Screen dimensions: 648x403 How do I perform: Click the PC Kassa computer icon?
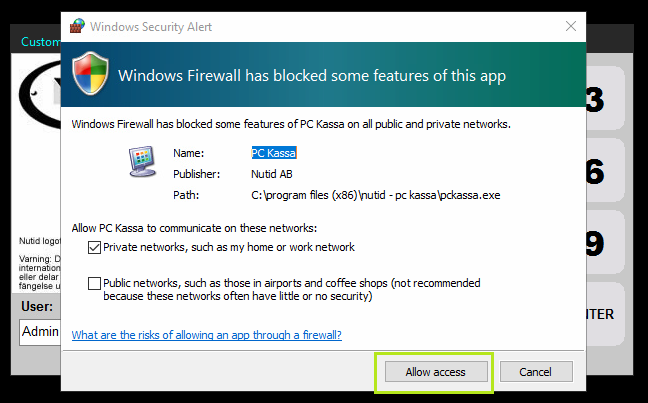point(142,160)
